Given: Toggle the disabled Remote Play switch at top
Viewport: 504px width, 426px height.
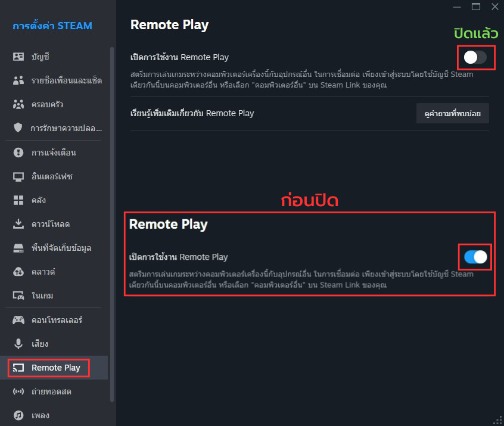Looking at the screenshot, I should (475, 57).
